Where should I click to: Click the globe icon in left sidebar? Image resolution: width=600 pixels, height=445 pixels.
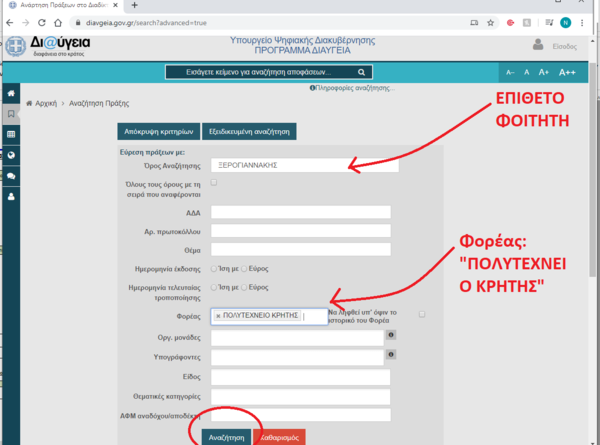pyautogui.click(x=11, y=155)
